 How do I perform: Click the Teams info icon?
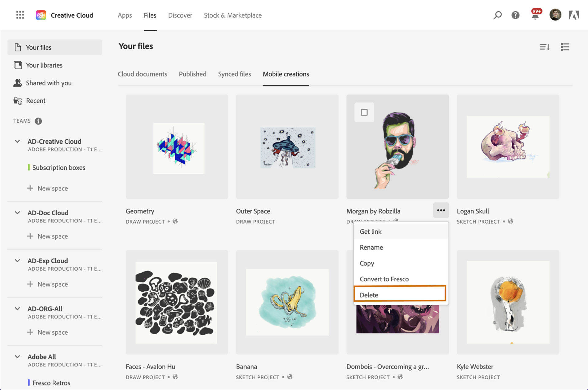[38, 121]
